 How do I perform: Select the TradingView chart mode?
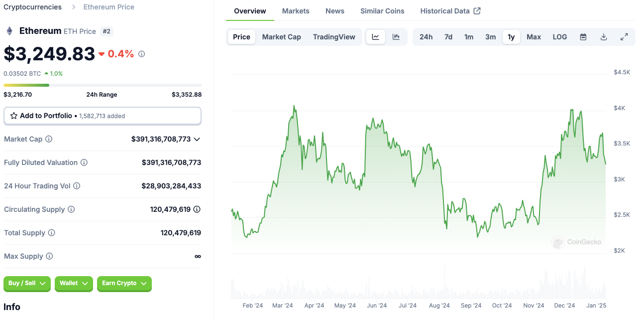pos(334,37)
